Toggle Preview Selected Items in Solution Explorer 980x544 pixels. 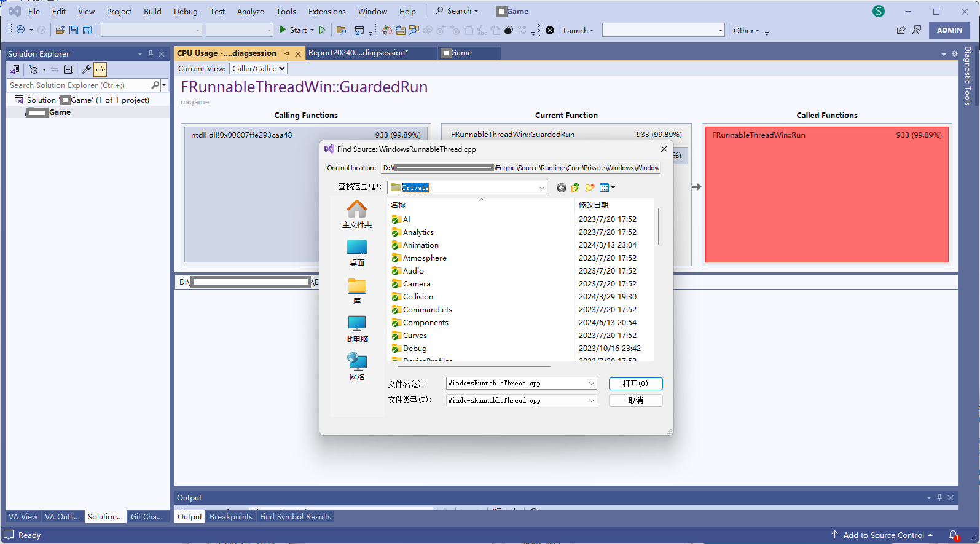click(x=100, y=69)
